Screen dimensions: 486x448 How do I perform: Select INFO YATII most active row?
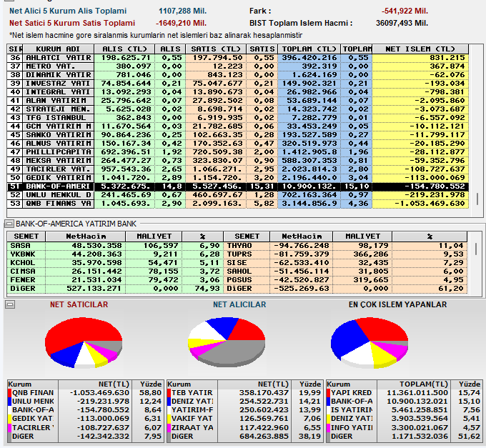(404, 427)
